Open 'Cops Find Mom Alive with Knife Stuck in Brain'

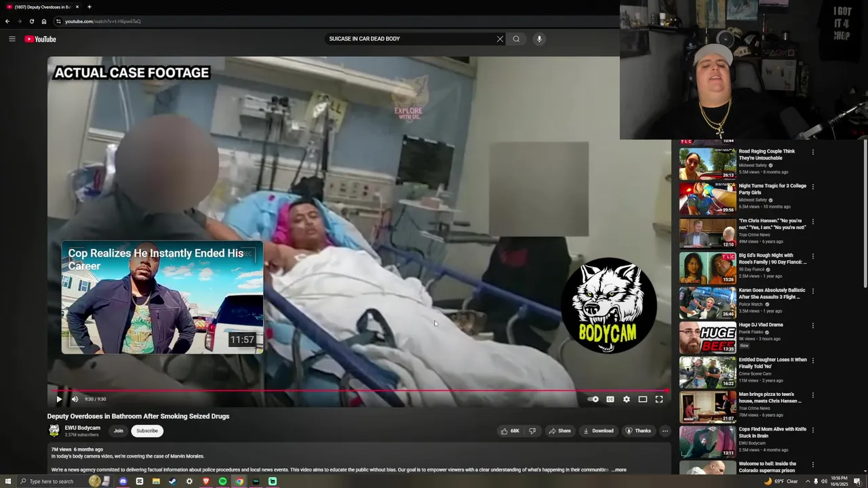click(x=772, y=432)
